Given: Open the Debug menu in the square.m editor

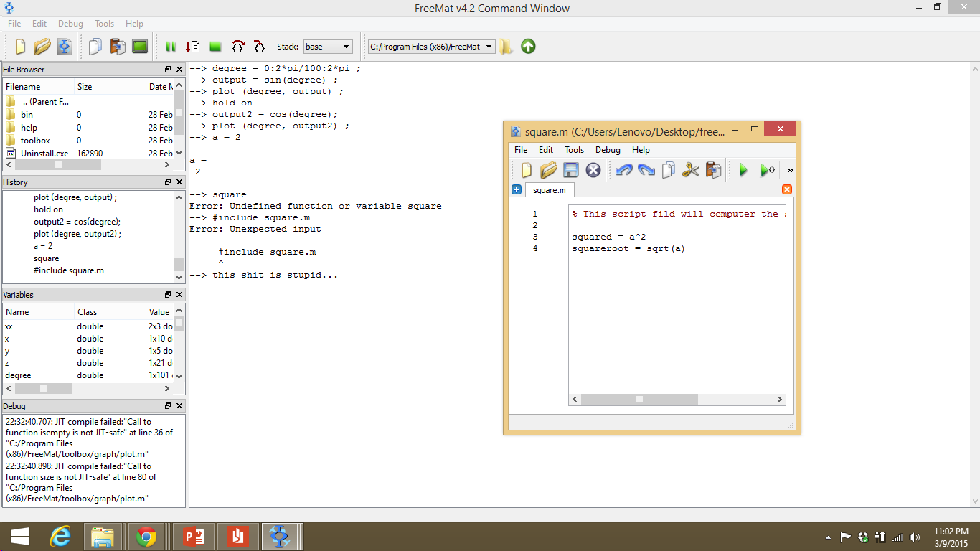Looking at the screenshot, I should (x=608, y=150).
